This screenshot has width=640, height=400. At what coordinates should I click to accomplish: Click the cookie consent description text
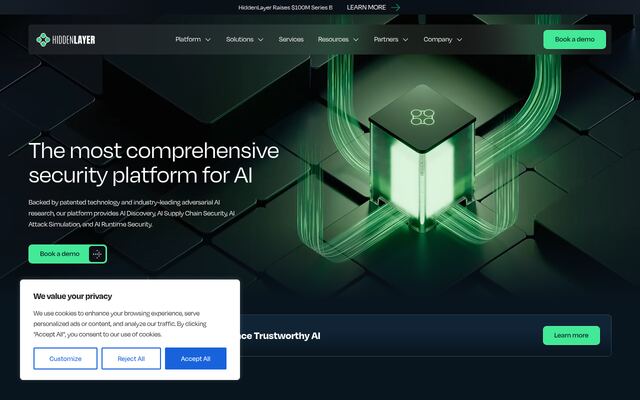pyautogui.click(x=120, y=324)
